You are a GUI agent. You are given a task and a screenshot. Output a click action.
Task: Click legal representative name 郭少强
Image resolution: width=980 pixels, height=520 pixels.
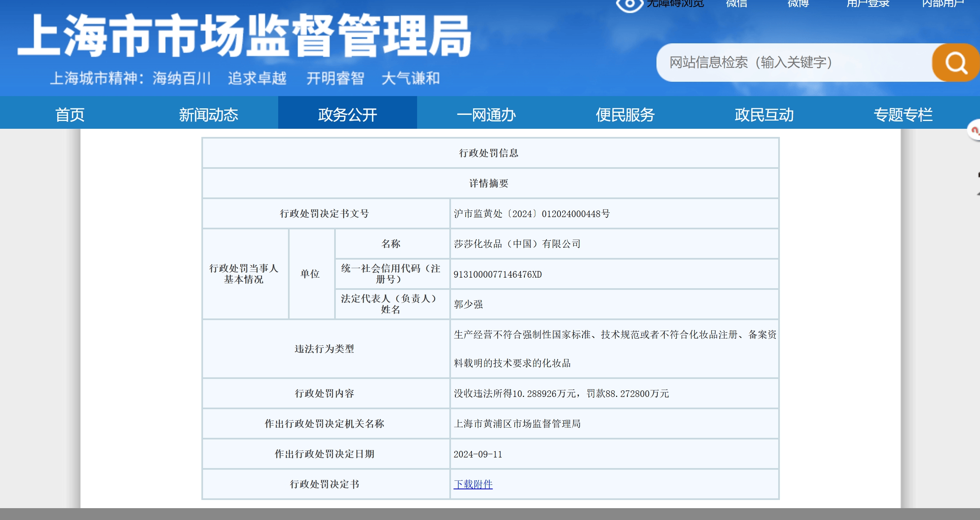tap(468, 305)
